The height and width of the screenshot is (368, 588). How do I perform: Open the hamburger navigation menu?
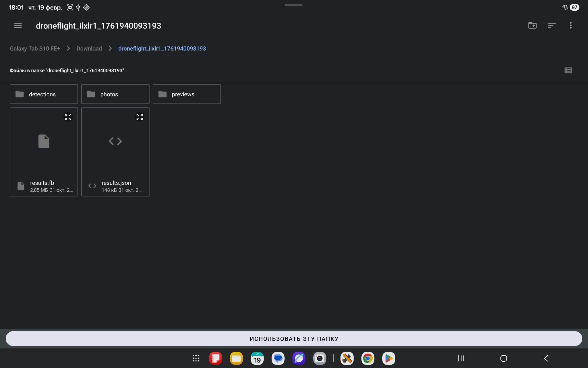[18, 26]
